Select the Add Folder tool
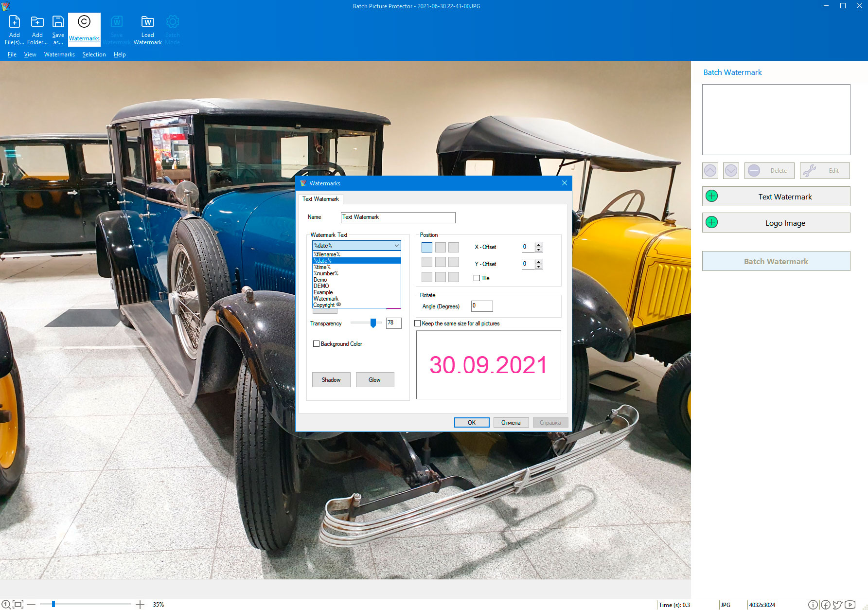Image resolution: width=868 pixels, height=610 pixels. pyautogui.click(x=37, y=29)
